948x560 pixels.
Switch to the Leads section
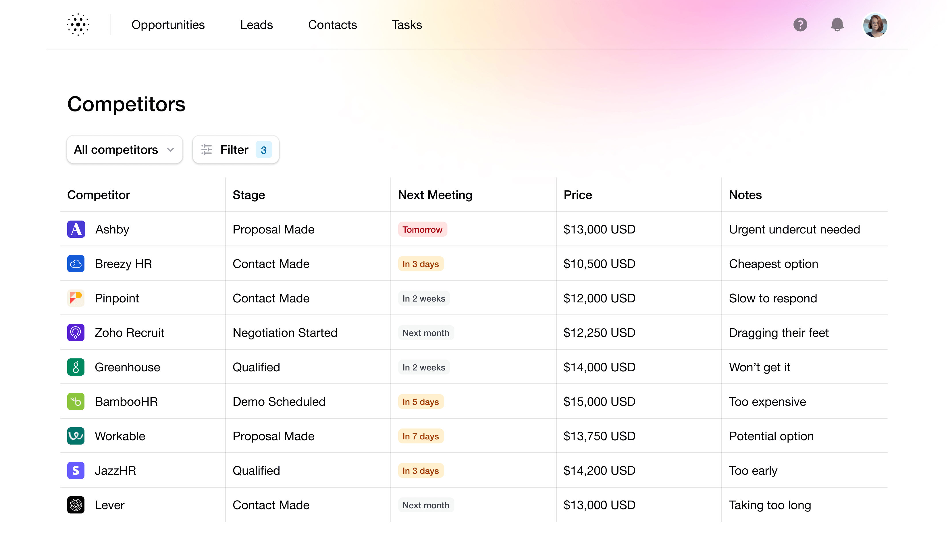[x=256, y=24]
